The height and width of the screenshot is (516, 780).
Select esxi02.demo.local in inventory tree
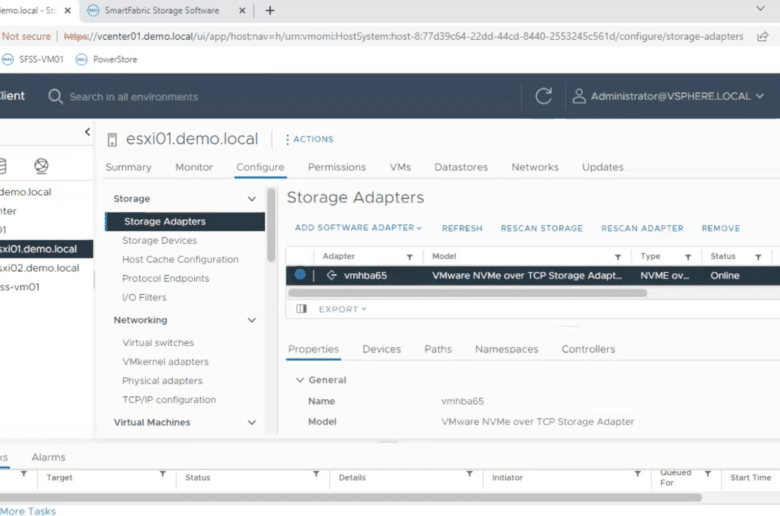point(40,268)
